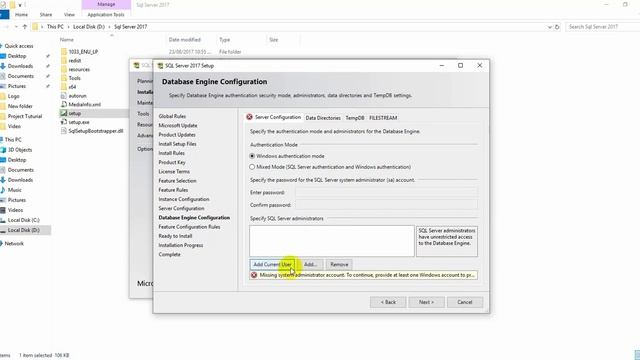Select Feature Rules step
The height and width of the screenshot is (360, 640).
173,190
